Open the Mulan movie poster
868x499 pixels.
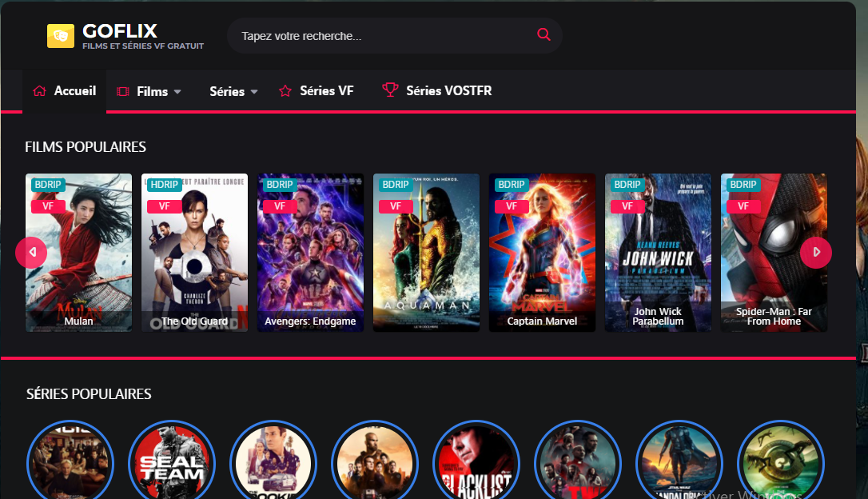pyautogui.click(x=78, y=253)
